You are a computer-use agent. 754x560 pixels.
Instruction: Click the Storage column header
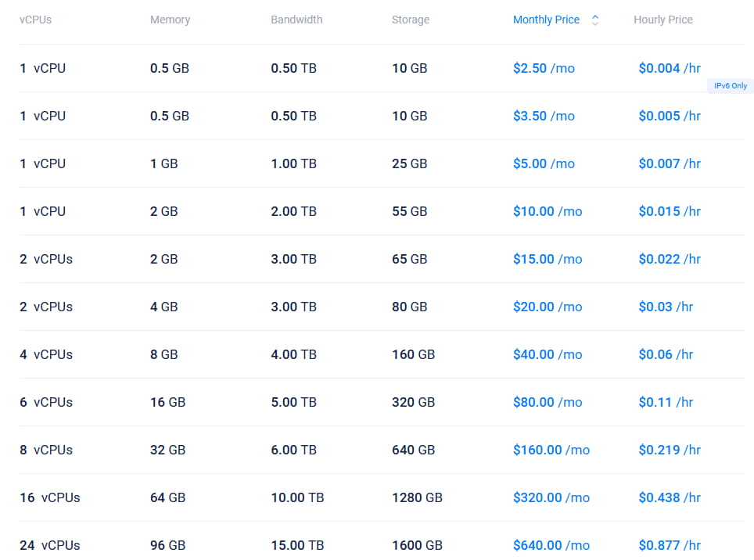tap(410, 20)
